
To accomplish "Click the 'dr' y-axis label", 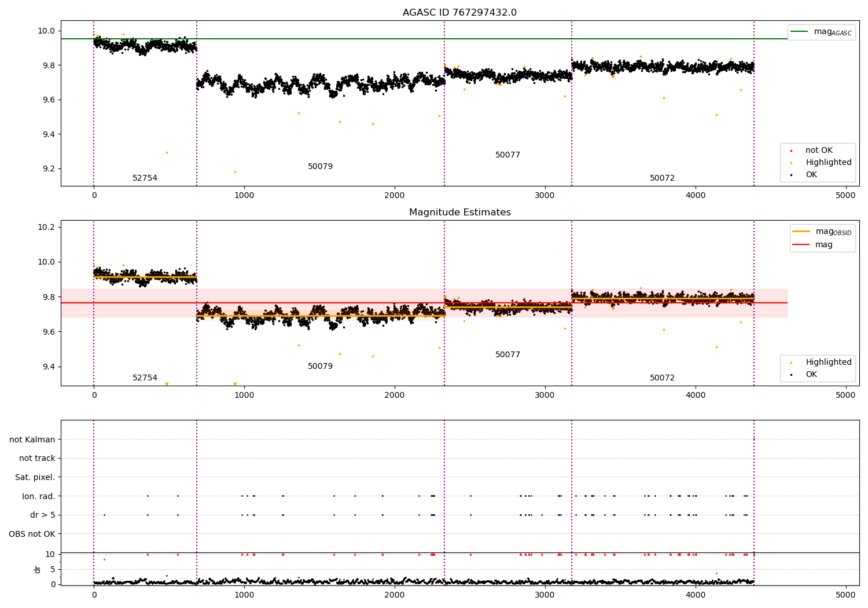I will click(38, 569).
